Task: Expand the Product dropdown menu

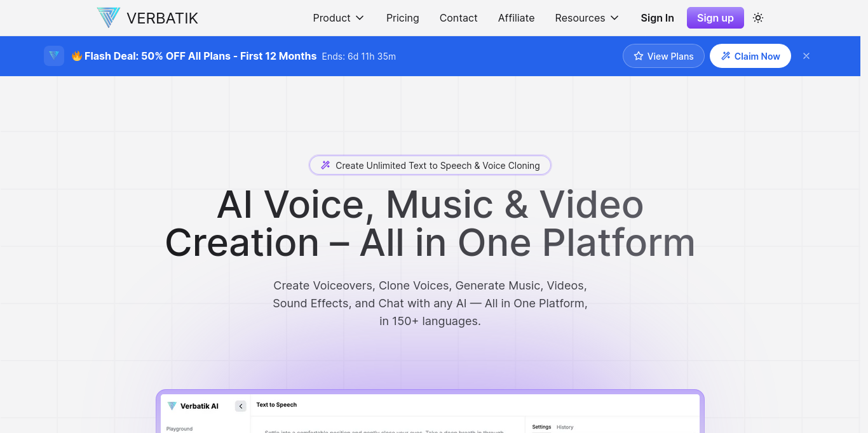Action: pos(338,18)
